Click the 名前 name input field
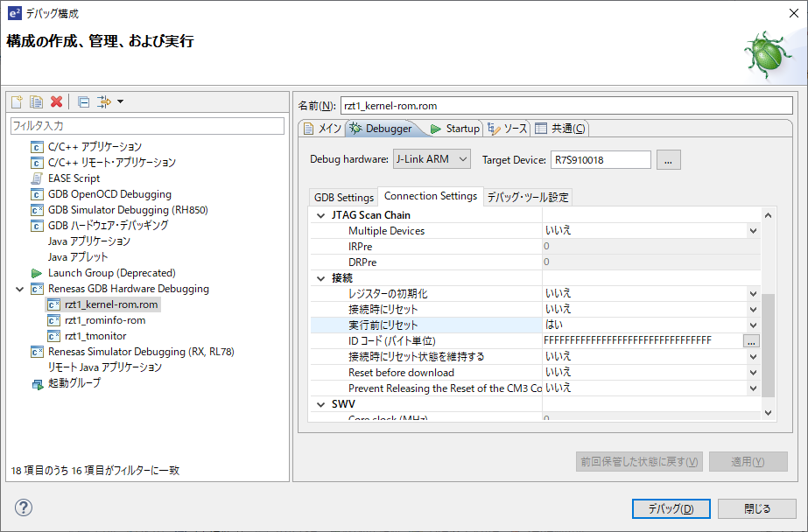The width and height of the screenshot is (808, 532). coord(566,106)
